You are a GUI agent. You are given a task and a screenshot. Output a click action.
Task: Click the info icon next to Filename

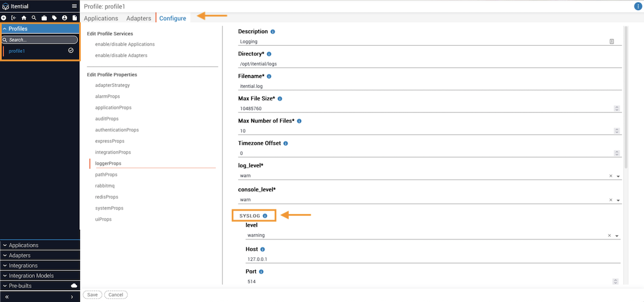[269, 76]
